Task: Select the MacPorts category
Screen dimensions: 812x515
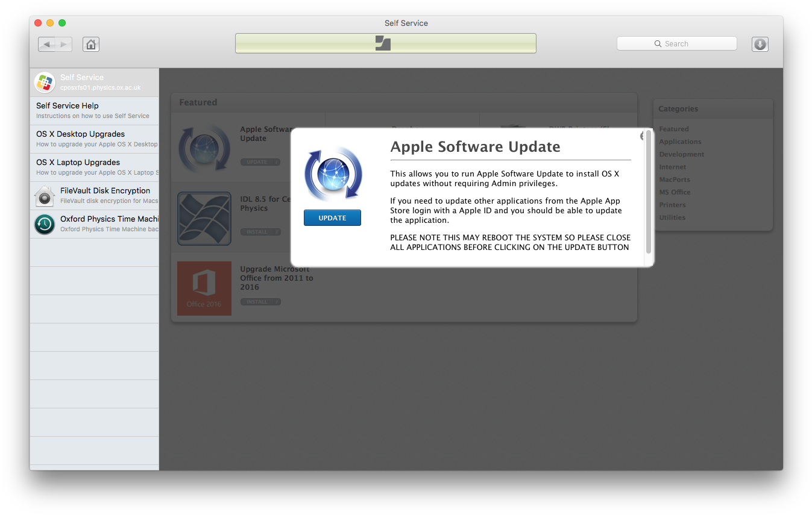Action: point(675,179)
